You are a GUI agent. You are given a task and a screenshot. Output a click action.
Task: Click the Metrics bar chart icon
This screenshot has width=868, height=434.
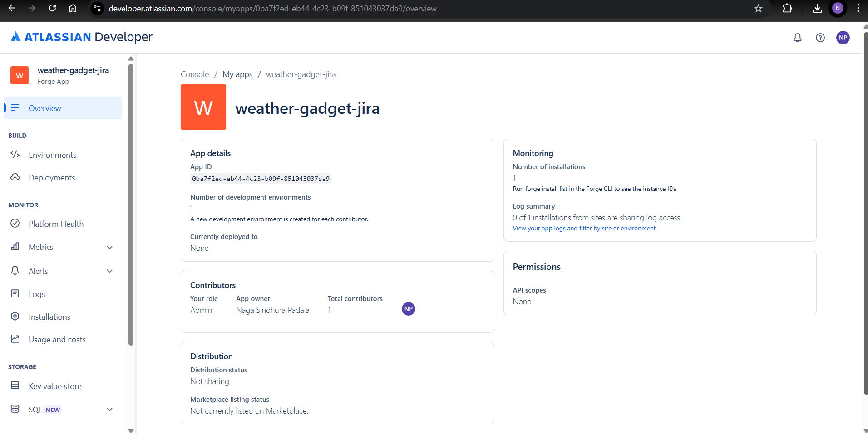pyautogui.click(x=15, y=247)
